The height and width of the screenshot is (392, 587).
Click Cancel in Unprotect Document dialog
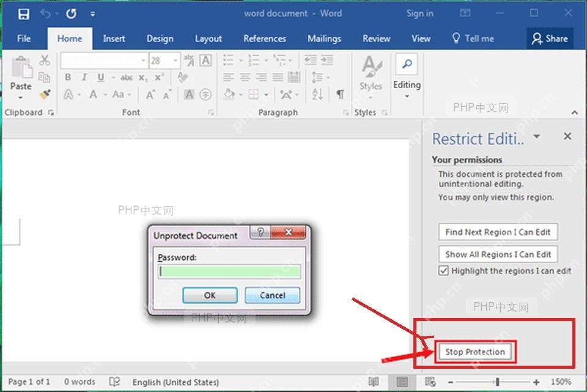pyautogui.click(x=273, y=295)
